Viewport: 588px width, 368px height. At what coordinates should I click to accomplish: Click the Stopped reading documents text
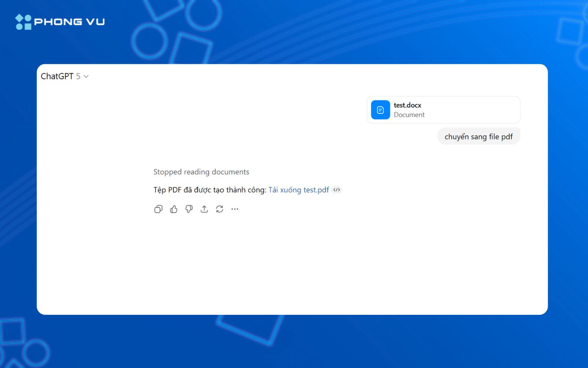coord(201,172)
